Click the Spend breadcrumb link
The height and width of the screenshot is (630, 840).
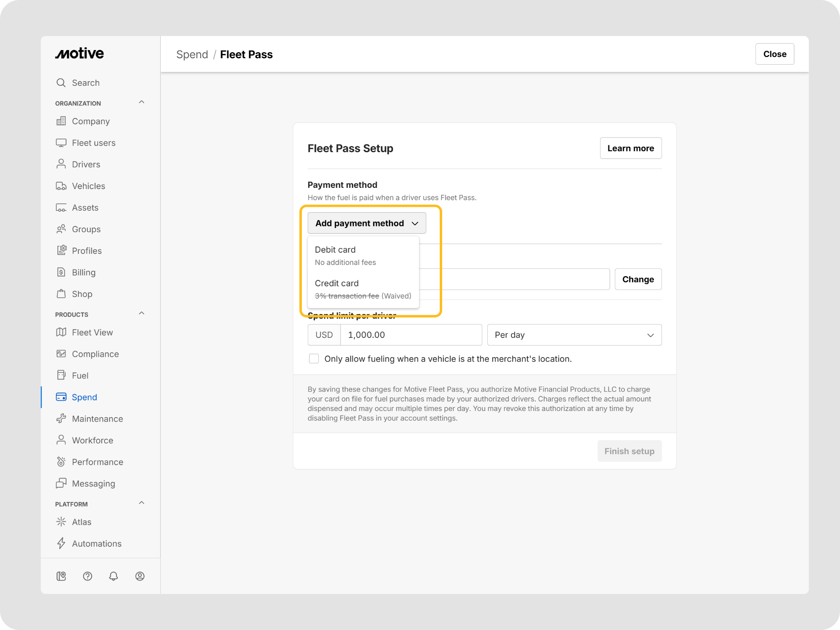point(192,55)
